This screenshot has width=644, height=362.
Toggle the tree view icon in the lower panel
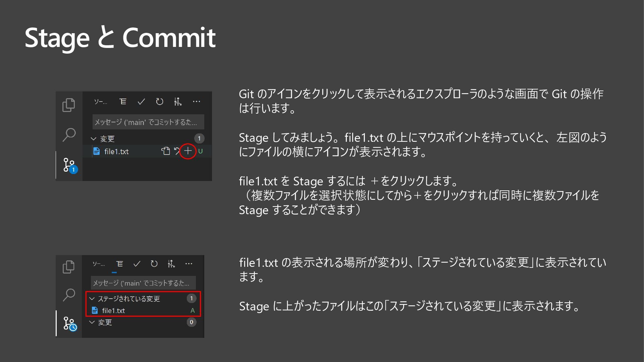119,264
